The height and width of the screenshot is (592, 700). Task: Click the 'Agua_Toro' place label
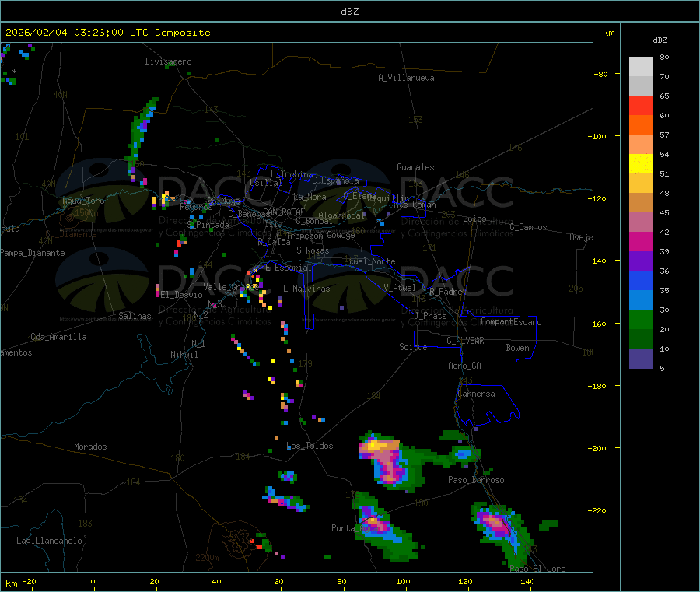(x=83, y=201)
